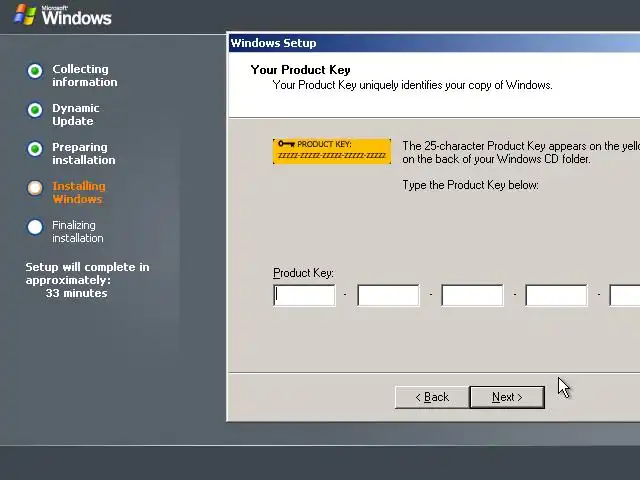Click the Microsoft Windows wordmark text
The image size is (640, 480).
tap(76, 16)
